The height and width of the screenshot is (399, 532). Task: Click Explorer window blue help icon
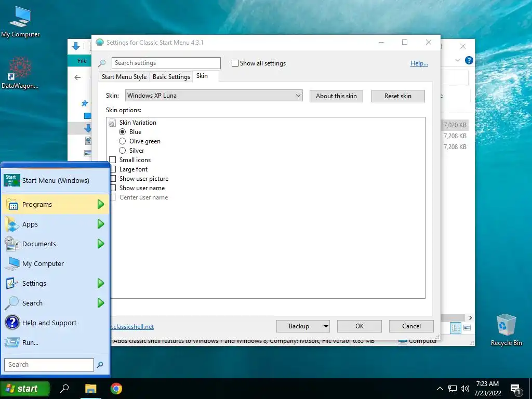pyautogui.click(x=469, y=60)
